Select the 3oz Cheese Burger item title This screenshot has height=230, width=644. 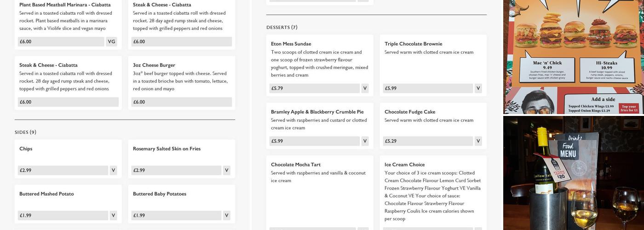tap(154, 65)
